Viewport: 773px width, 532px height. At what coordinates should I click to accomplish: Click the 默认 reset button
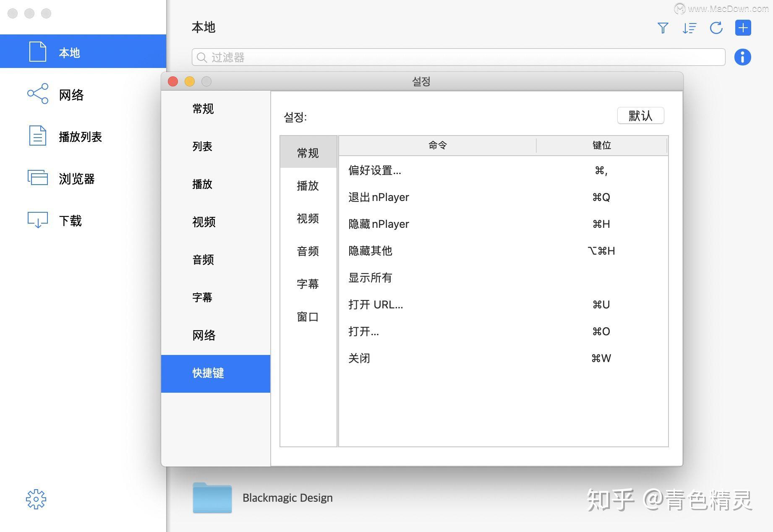click(x=640, y=115)
